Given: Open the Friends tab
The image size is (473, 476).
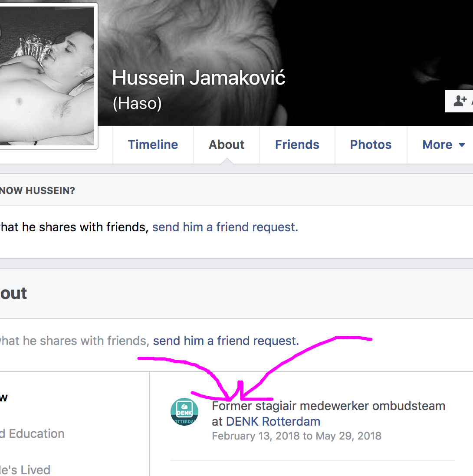Looking at the screenshot, I should point(297,145).
